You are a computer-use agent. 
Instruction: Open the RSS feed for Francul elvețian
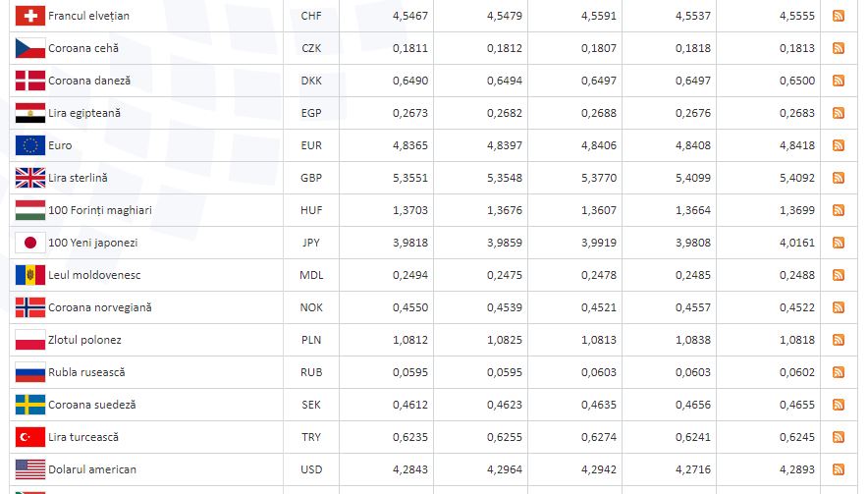pos(839,16)
